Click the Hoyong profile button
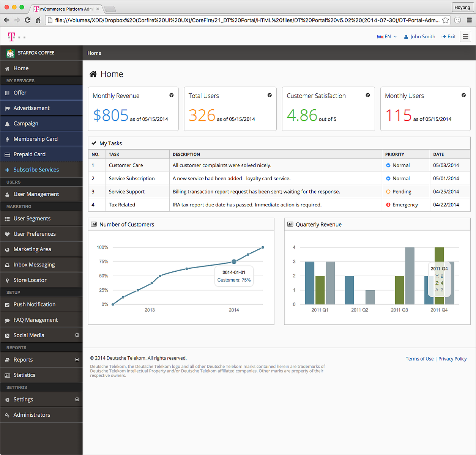 click(x=462, y=7)
